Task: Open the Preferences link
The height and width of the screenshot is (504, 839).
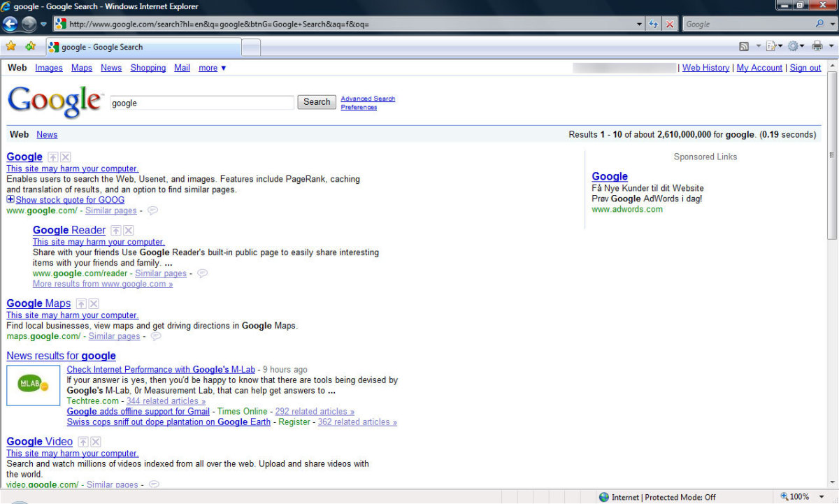Action: (359, 107)
